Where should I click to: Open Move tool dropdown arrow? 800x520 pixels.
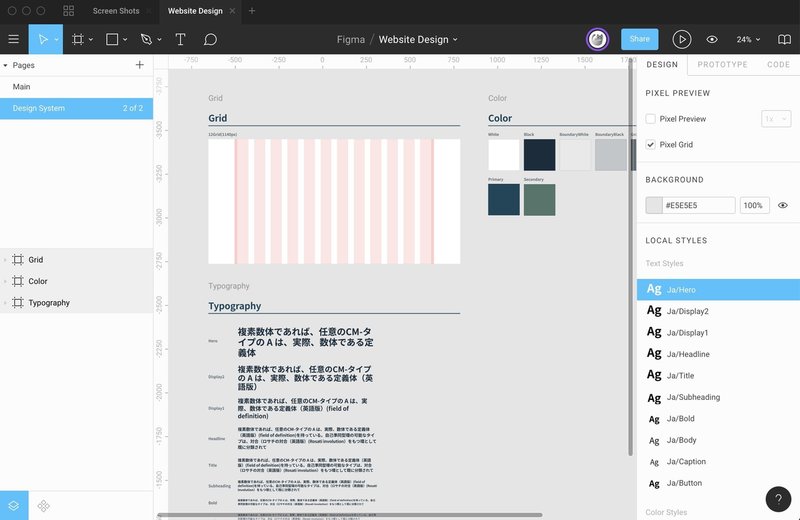(57, 40)
